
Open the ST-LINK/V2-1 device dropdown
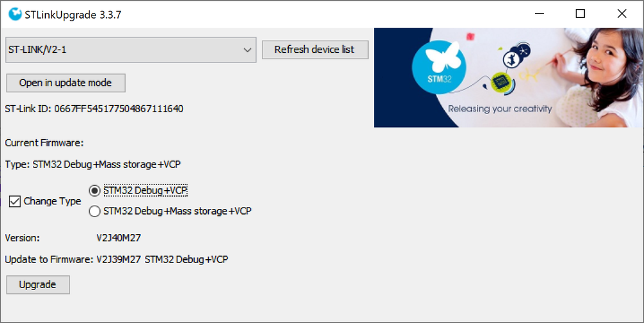[x=131, y=50]
